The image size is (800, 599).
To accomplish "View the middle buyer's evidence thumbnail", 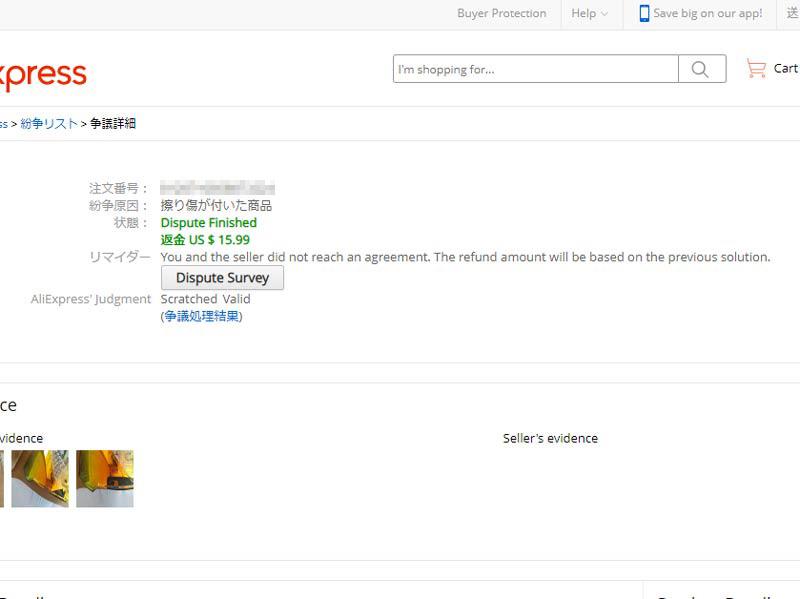I will click(40, 479).
